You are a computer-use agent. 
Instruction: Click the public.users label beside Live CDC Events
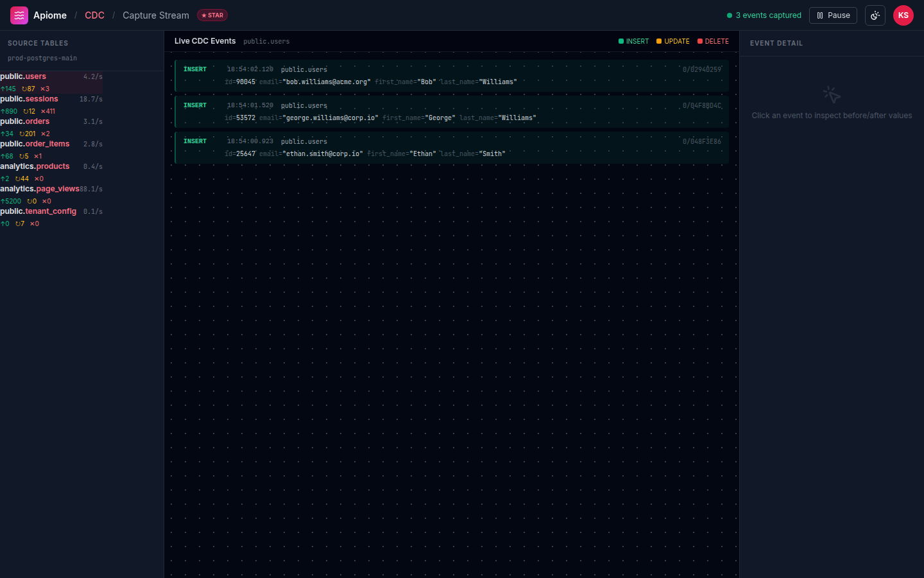coord(266,41)
